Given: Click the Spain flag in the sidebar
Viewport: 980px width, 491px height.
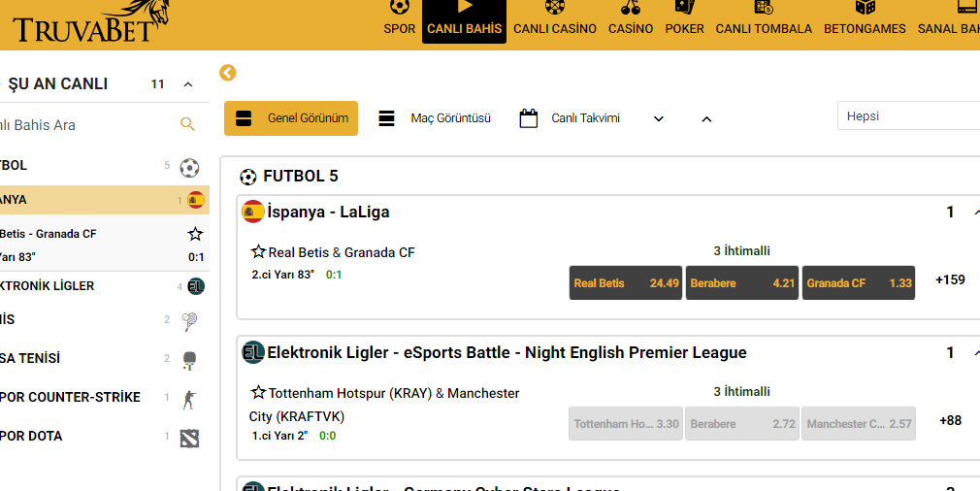Looking at the screenshot, I should coord(196,200).
